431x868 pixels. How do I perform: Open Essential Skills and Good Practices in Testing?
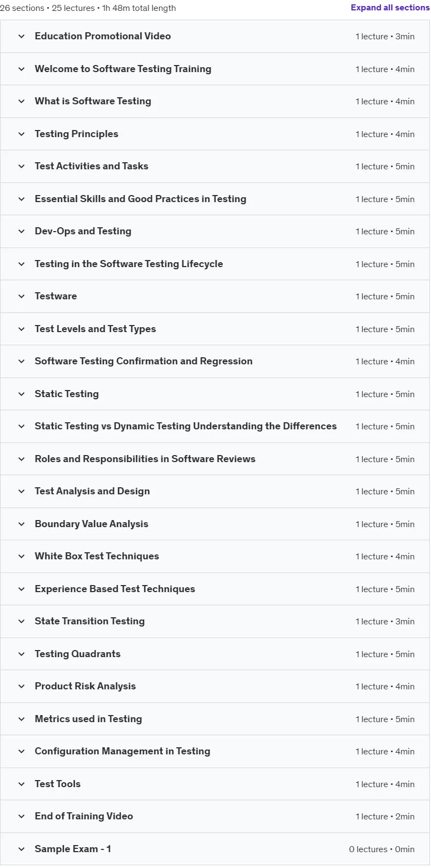coord(215,199)
